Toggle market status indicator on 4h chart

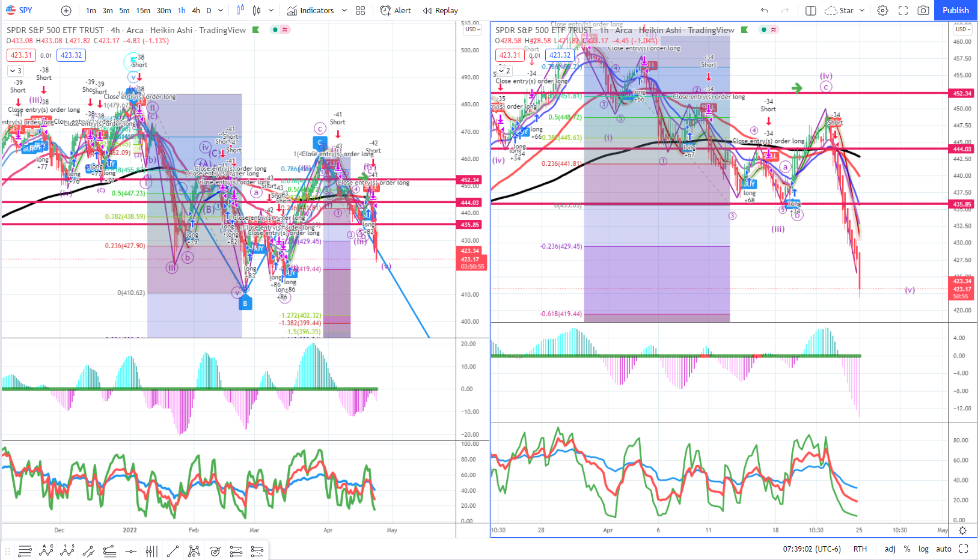coord(280,29)
